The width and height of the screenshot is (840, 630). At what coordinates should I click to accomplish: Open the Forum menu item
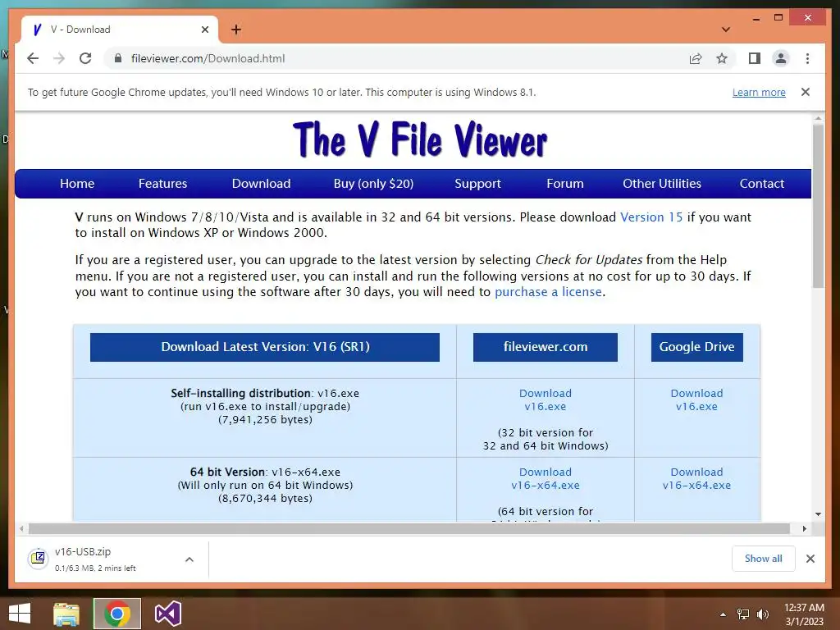(x=565, y=184)
